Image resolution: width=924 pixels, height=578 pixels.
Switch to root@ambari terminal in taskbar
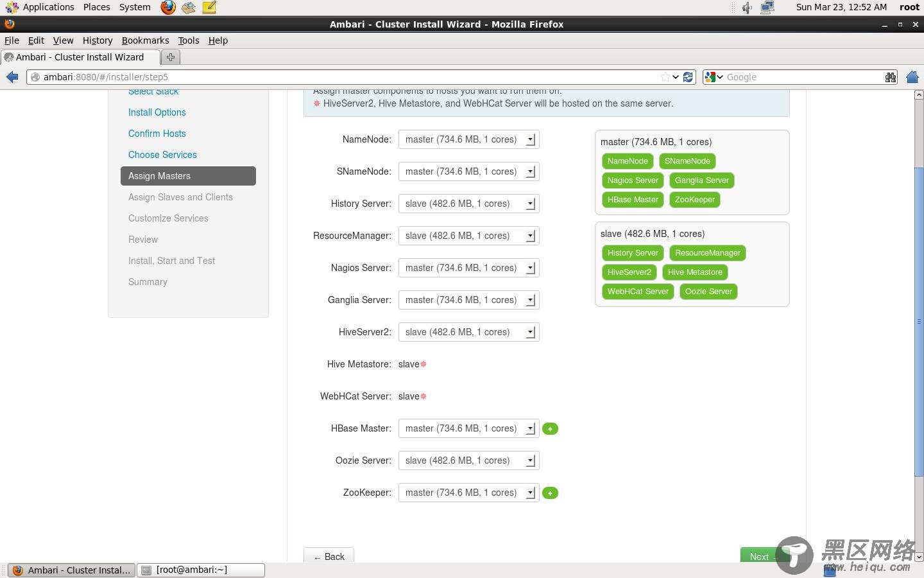[x=201, y=570]
